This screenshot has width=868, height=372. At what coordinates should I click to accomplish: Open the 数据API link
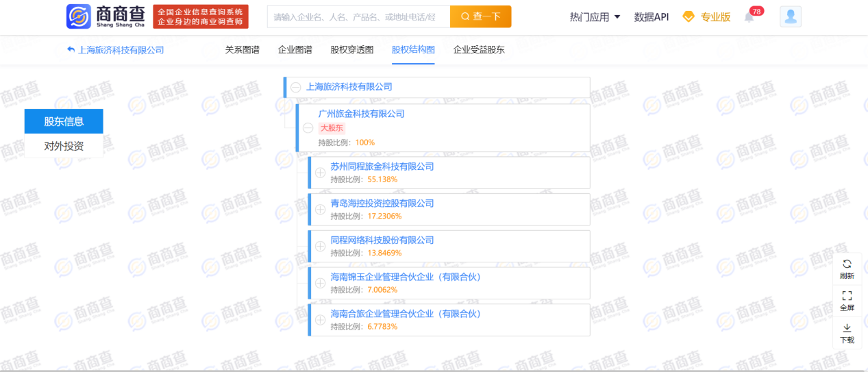(652, 17)
